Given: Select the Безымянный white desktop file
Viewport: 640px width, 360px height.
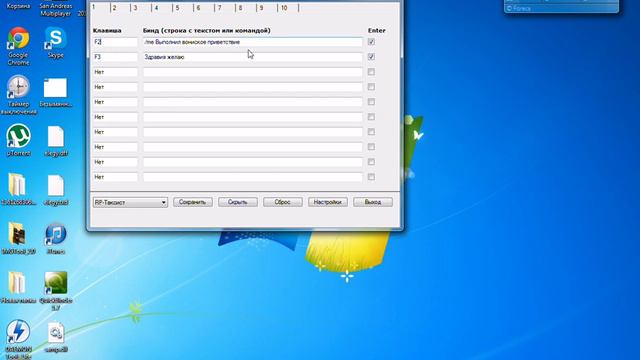Looking at the screenshot, I should (x=56, y=92).
